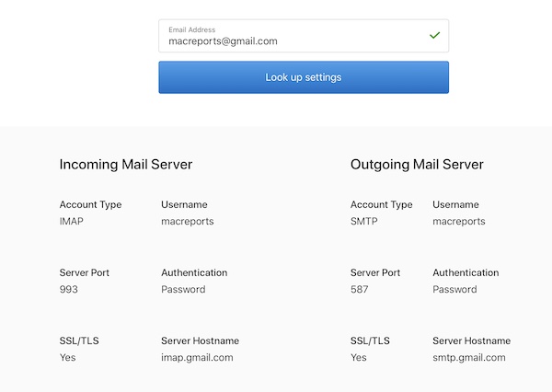Click the Incoming Mail Server heading
Viewport: 552px width, 392px height.
[x=126, y=165]
